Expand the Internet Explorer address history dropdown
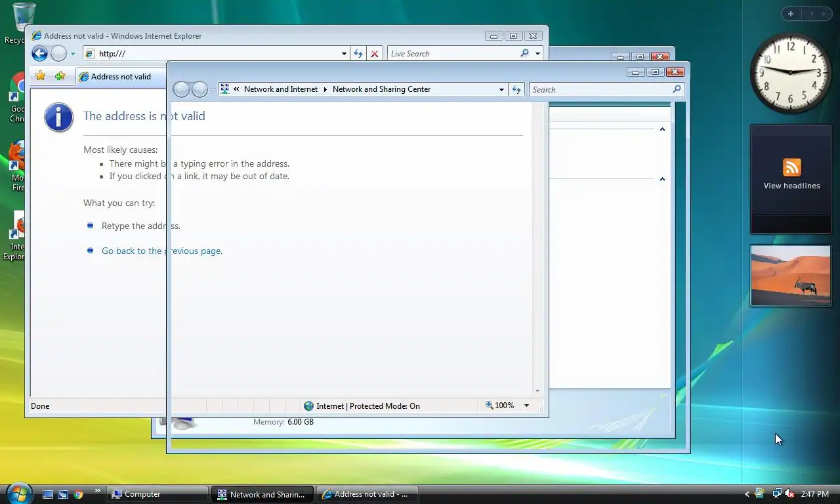840x504 pixels. pyautogui.click(x=344, y=54)
